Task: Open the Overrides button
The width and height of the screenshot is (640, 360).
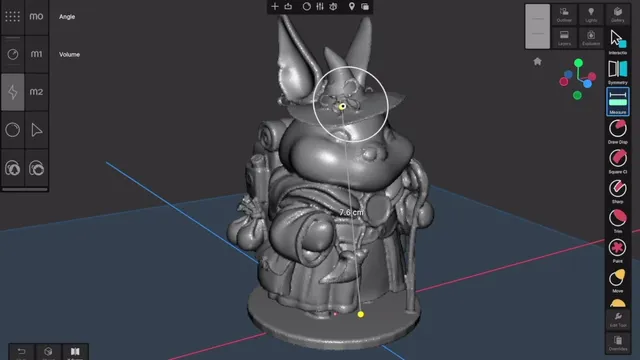Action: pyautogui.click(x=618, y=343)
